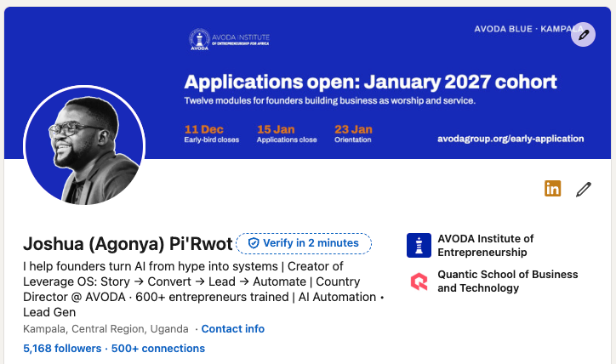The image size is (616, 364).
Task: Open the 500+ connections list
Action: [x=158, y=349]
